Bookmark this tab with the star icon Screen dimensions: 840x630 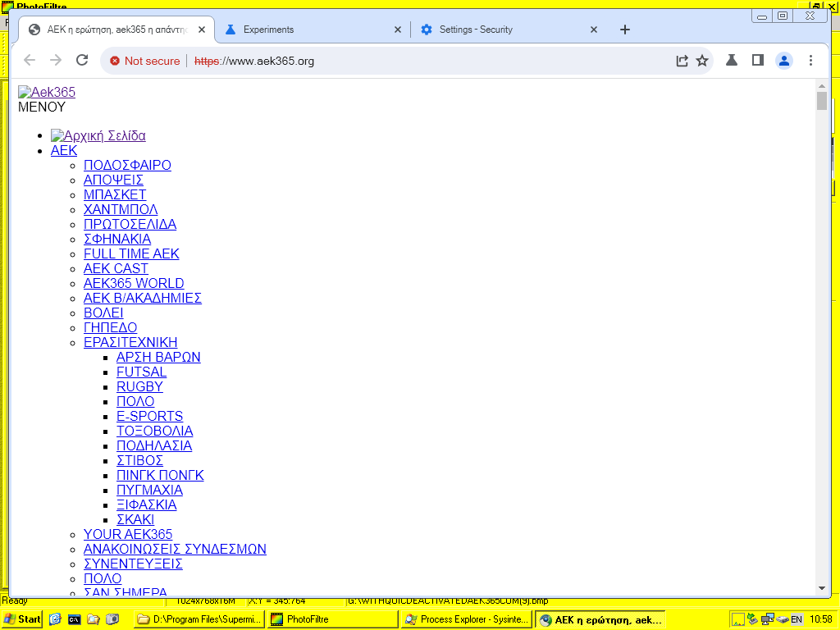702,61
